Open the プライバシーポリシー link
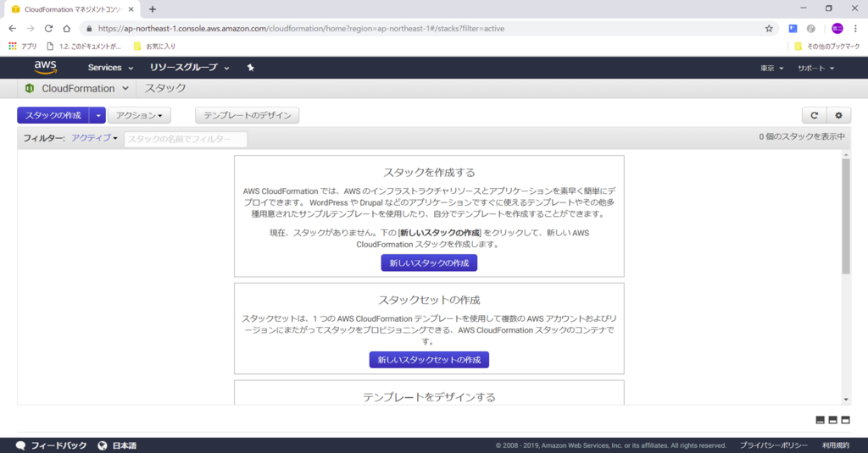 coord(773,445)
